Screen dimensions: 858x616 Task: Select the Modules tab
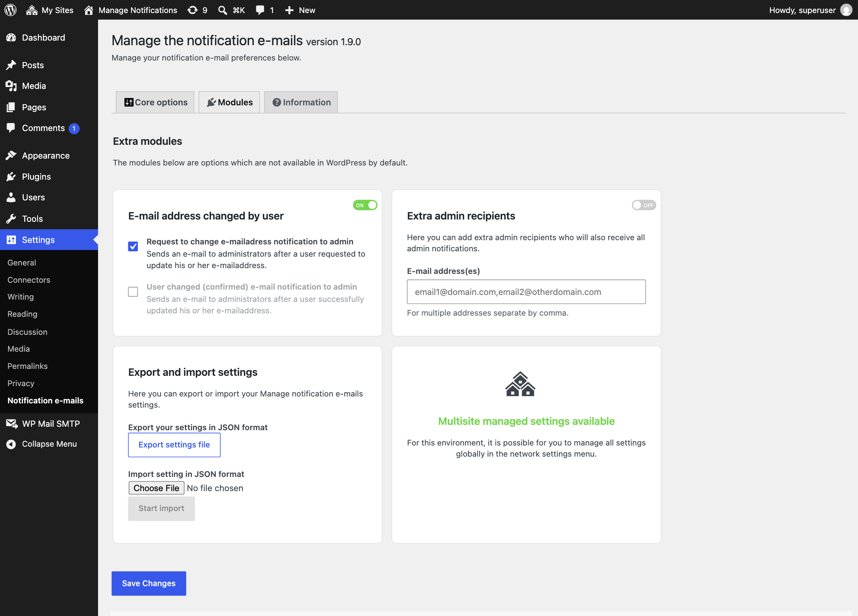(x=229, y=102)
